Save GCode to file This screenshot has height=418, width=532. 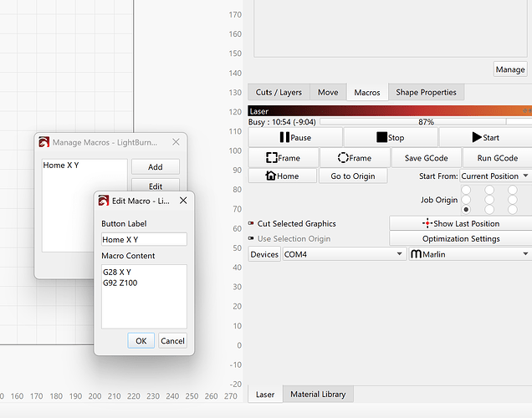[x=426, y=158]
